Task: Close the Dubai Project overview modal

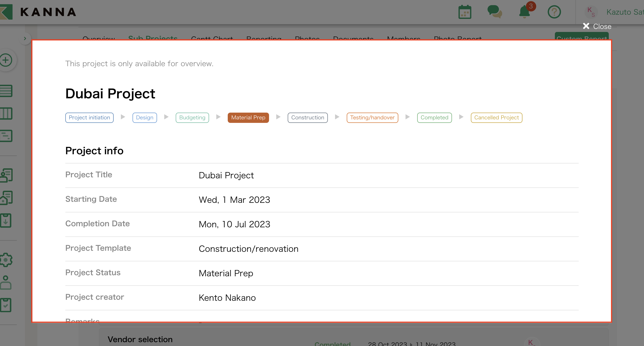Action: [x=597, y=26]
